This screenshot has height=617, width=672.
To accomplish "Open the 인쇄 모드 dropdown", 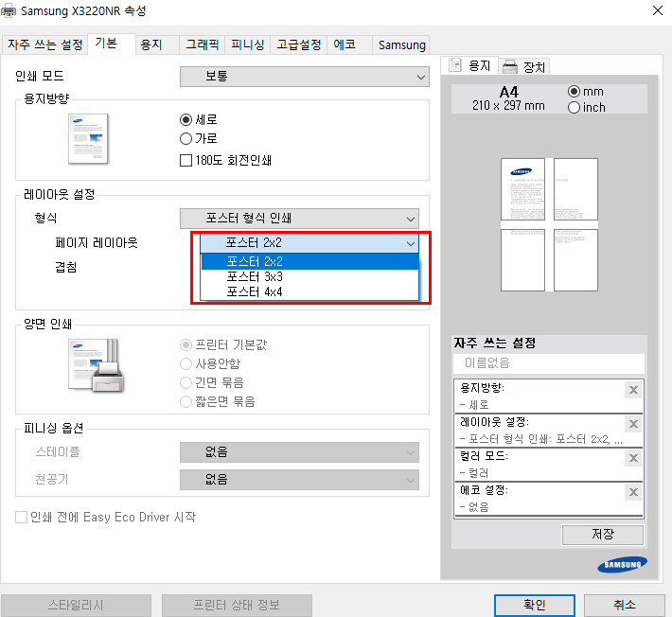I will point(304,77).
